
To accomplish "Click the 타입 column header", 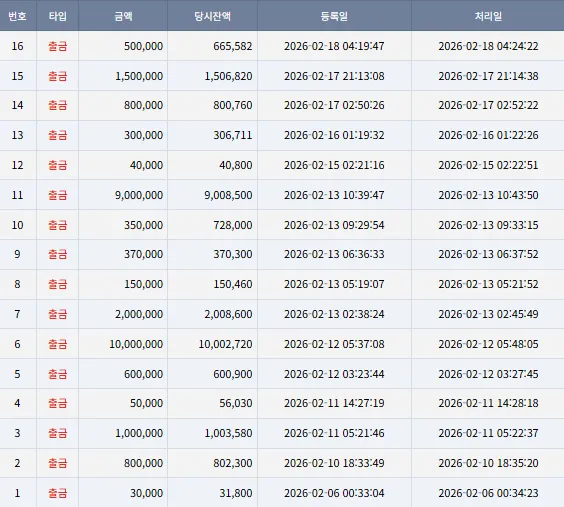I will [x=58, y=16].
